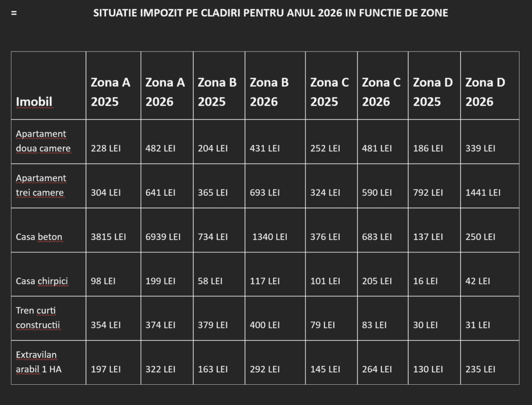Select the Tren curti constructii row label
Viewport: 532px width, 405px height.
pos(38,318)
